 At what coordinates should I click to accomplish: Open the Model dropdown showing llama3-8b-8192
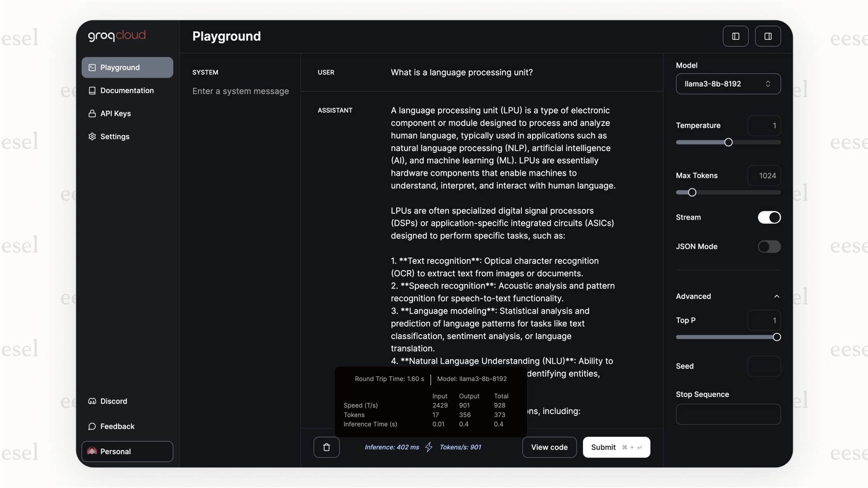(728, 83)
